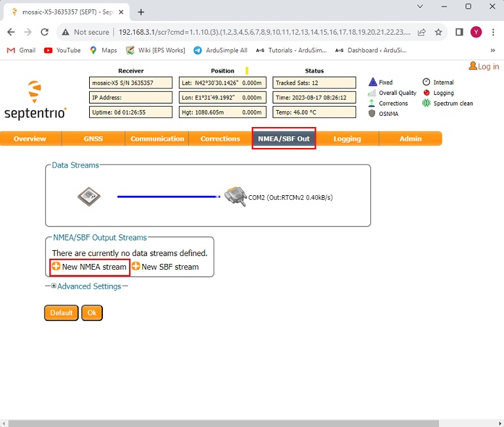
Task: Open the Corrections menu tab
Action: click(x=220, y=139)
